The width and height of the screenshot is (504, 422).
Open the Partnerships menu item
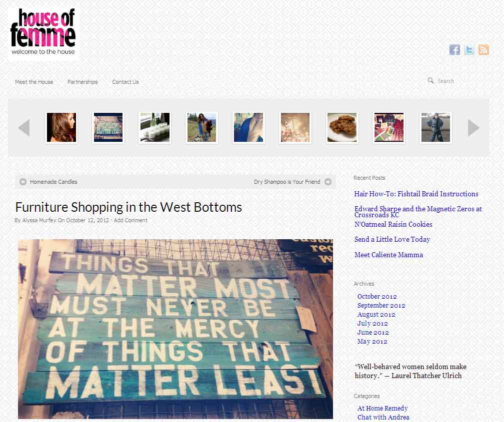pos(82,82)
